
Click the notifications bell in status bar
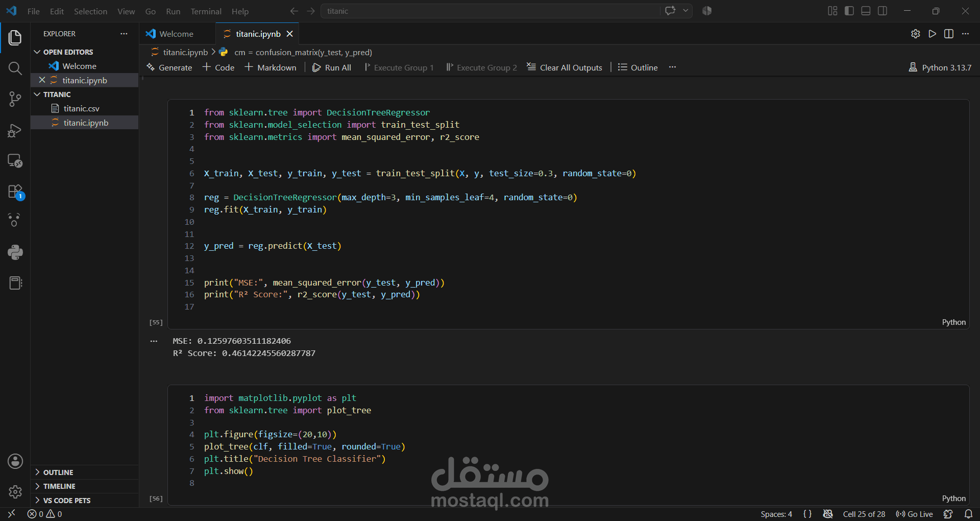968,514
